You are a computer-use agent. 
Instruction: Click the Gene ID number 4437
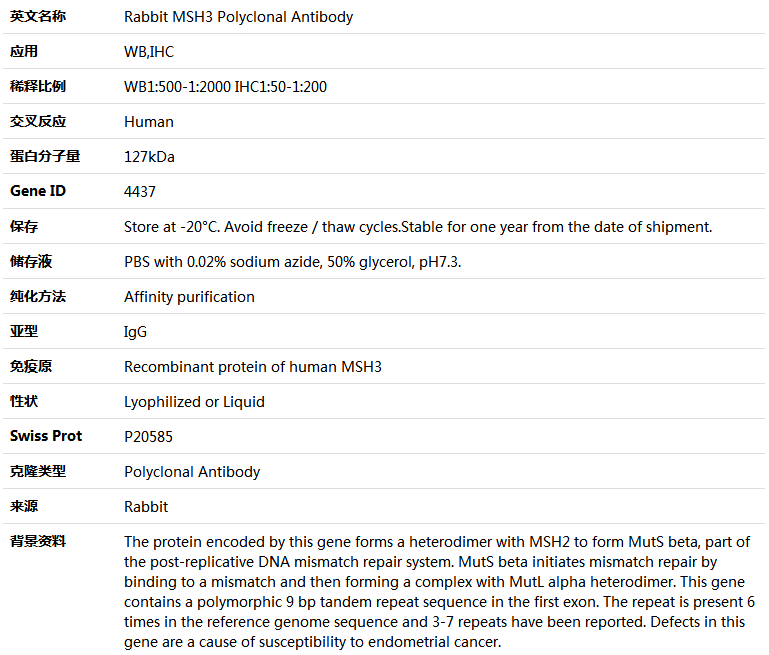[x=140, y=191]
